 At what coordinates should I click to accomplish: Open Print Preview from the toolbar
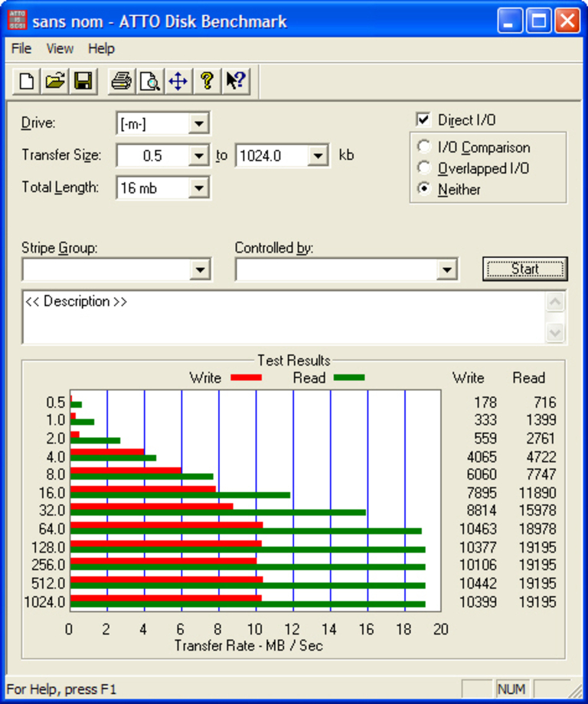pyautogui.click(x=149, y=81)
